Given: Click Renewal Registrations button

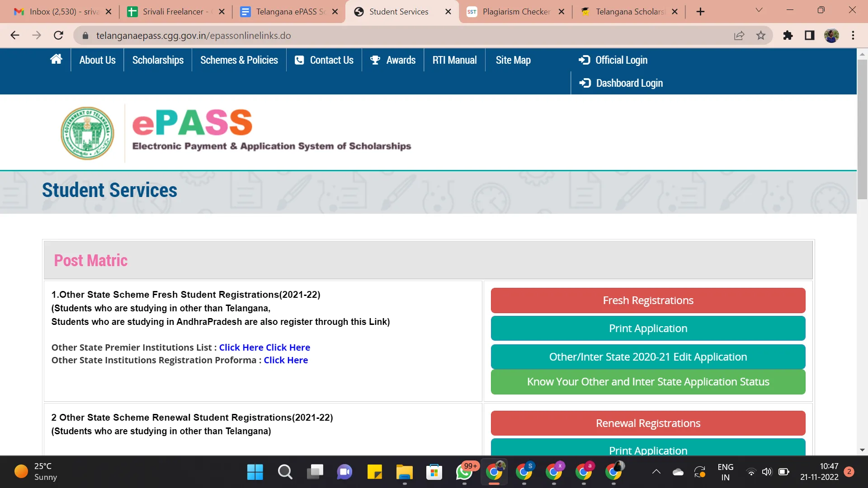Looking at the screenshot, I should click(648, 423).
